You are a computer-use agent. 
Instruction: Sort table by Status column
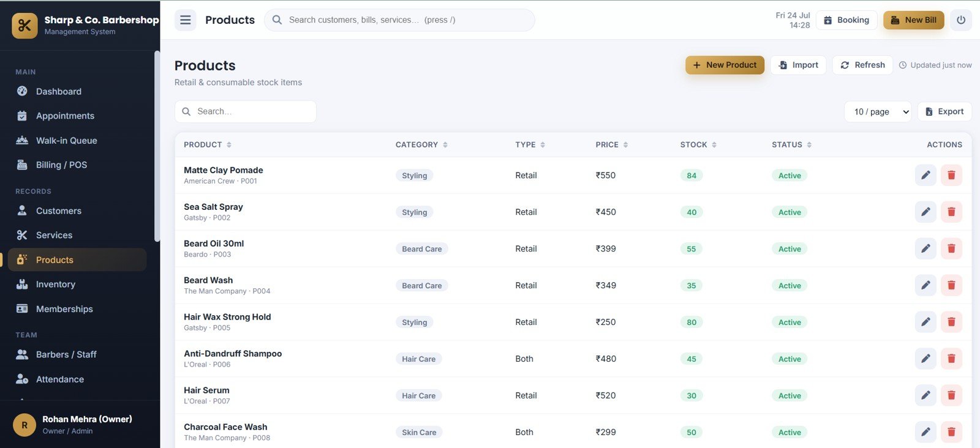(791, 145)
